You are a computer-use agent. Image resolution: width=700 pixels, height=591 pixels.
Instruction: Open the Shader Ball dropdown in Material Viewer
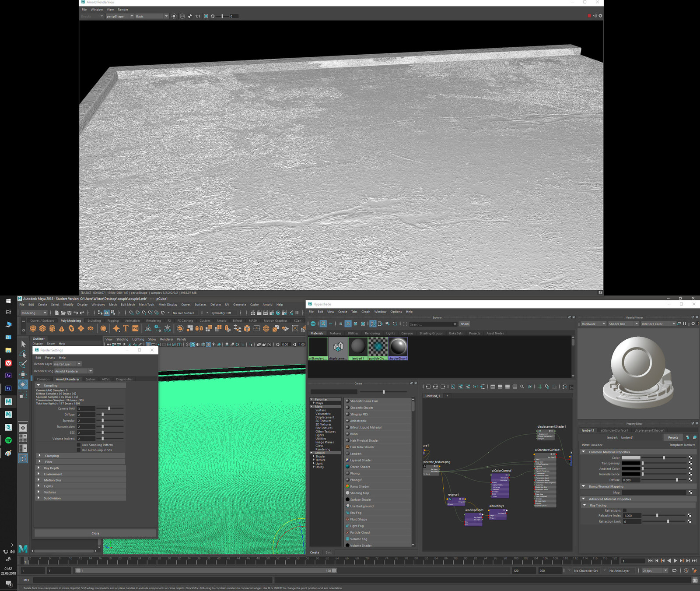pos(623,324)
